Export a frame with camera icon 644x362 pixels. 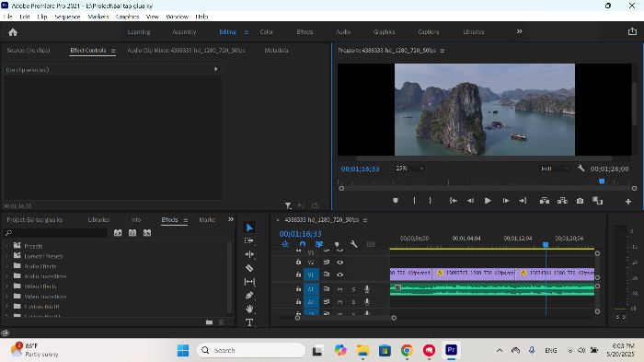[580, 201]
